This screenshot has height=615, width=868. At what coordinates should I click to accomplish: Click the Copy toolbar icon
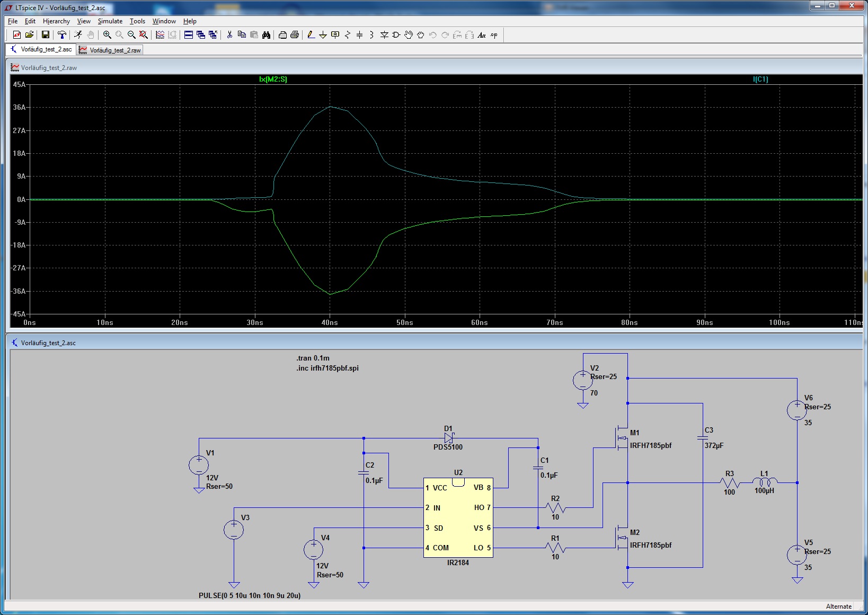[x=242, y=35]
